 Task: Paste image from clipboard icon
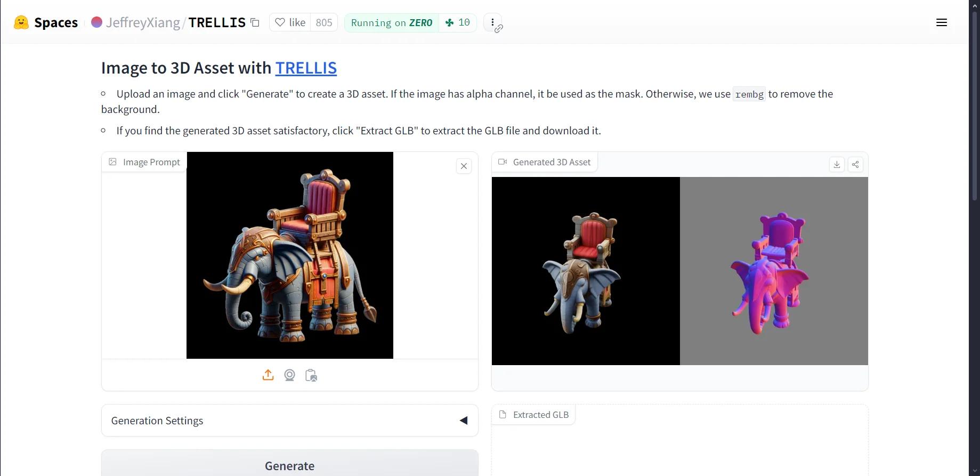[x=311, y=375]
